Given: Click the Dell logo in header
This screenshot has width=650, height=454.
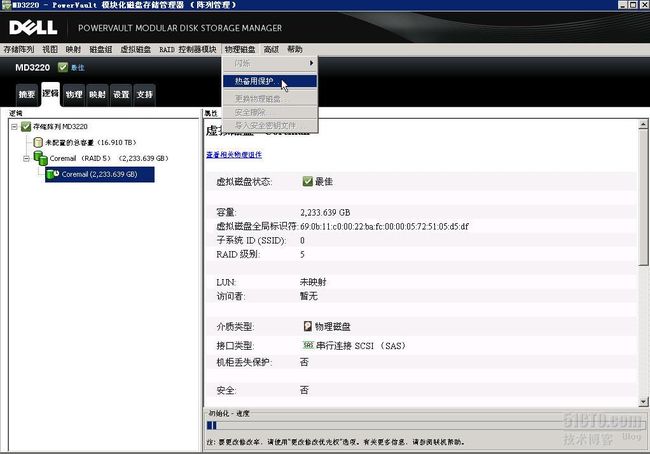Looking at the screenshot, I should [33, 28].
